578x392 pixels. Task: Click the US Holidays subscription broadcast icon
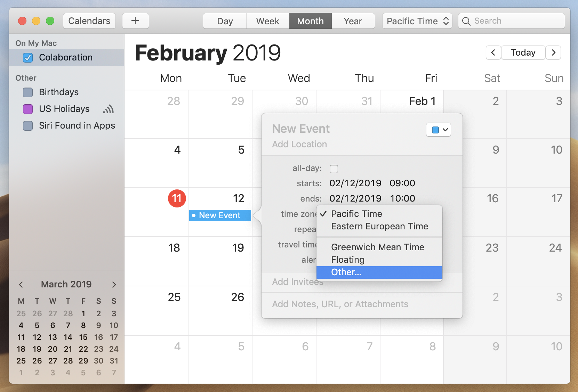coord(108,109)
